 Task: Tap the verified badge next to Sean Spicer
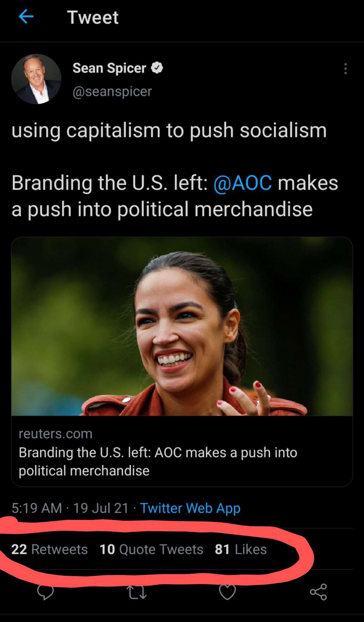point(157,68)
